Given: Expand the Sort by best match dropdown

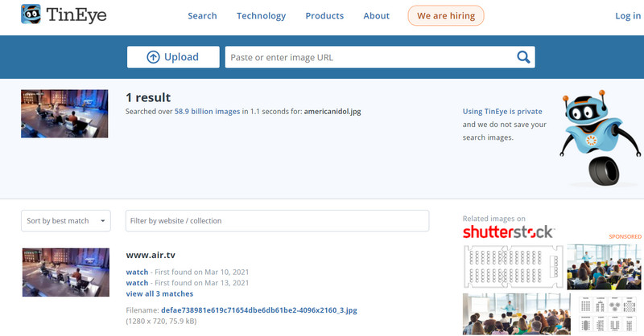Looking at the screenshot, I should [67, 220].
